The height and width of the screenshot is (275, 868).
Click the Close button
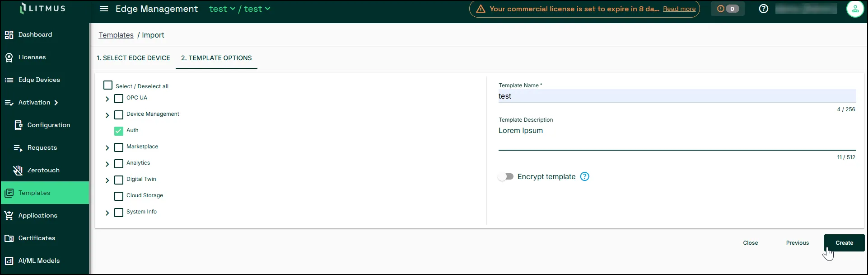click(750, 243)
